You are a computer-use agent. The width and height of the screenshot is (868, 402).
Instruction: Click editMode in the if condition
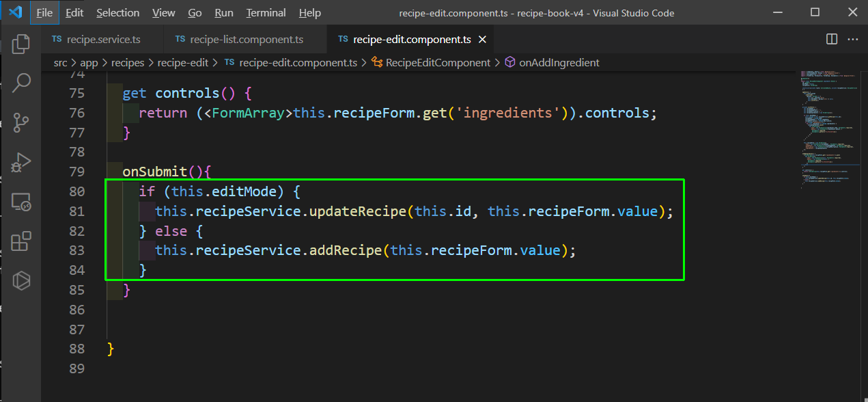(244, 191)
